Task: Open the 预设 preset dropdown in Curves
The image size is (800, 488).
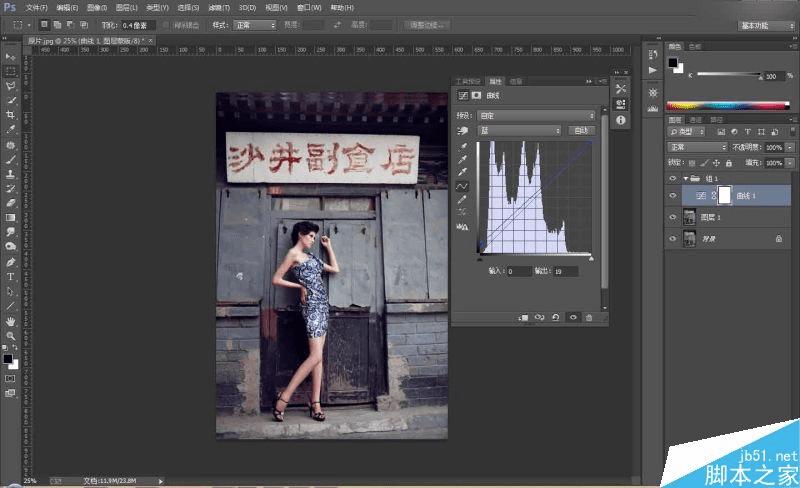Action: (x=538, y=116)
